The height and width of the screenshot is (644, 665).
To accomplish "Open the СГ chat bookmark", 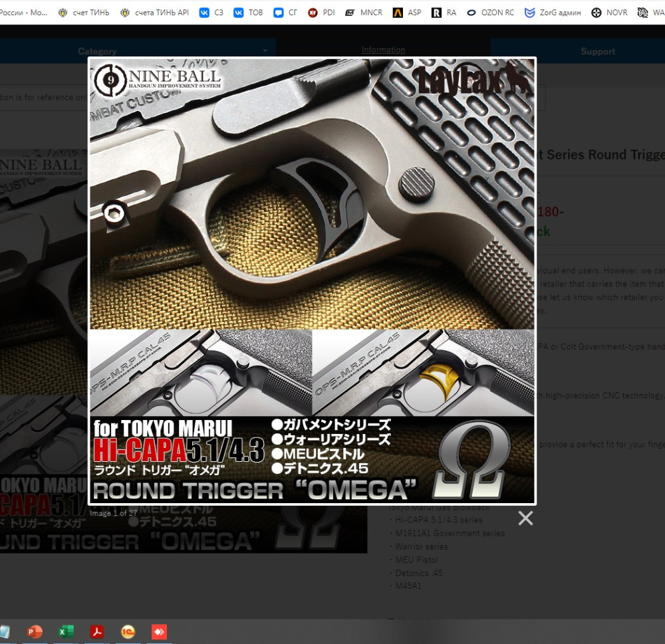I will point(285,13).
